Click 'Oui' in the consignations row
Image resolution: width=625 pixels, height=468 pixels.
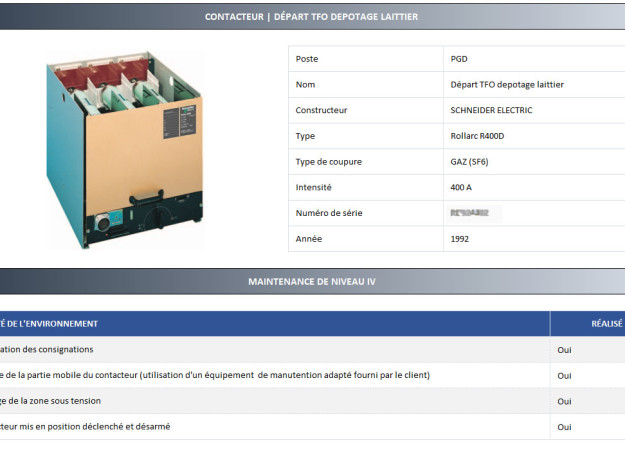[565, 350]
